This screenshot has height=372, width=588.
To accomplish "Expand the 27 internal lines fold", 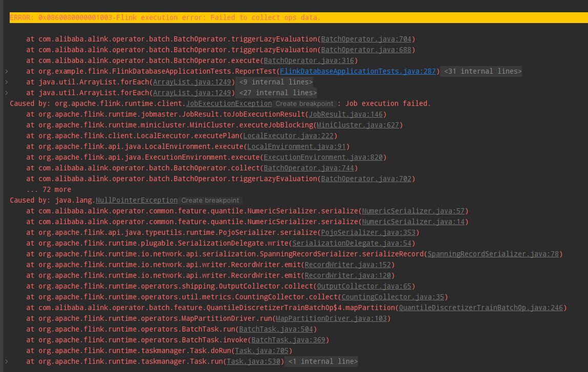I will click(278, 93).
